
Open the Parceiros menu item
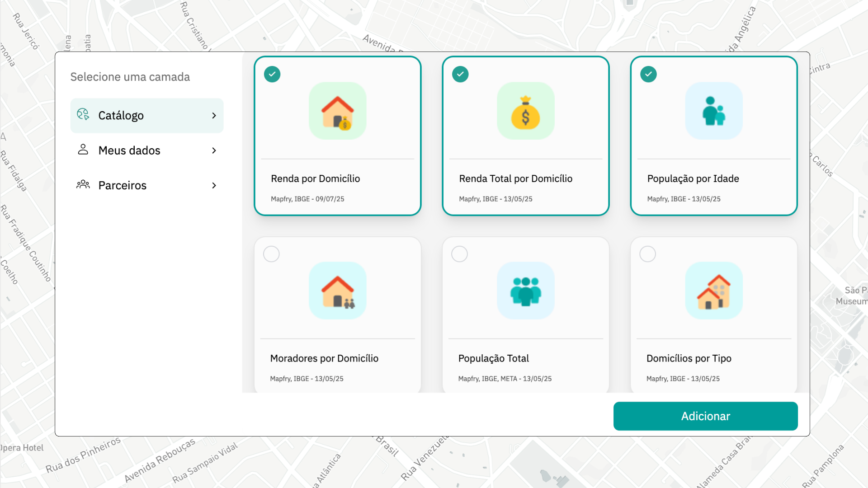click(123, 186)
